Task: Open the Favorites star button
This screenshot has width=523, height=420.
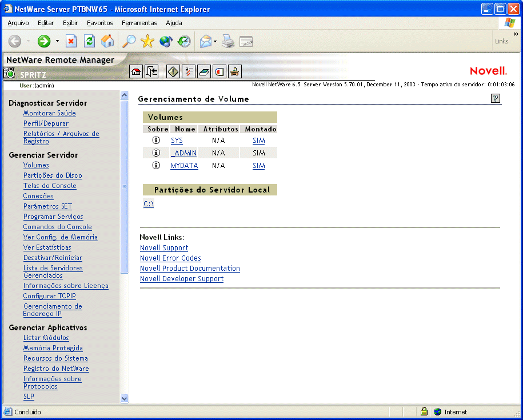Action: pyautogui.click(x=147, y=41)
